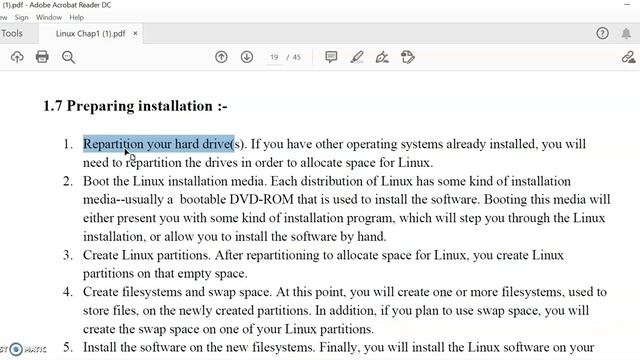Open the Sign menu

pos(22,18)
